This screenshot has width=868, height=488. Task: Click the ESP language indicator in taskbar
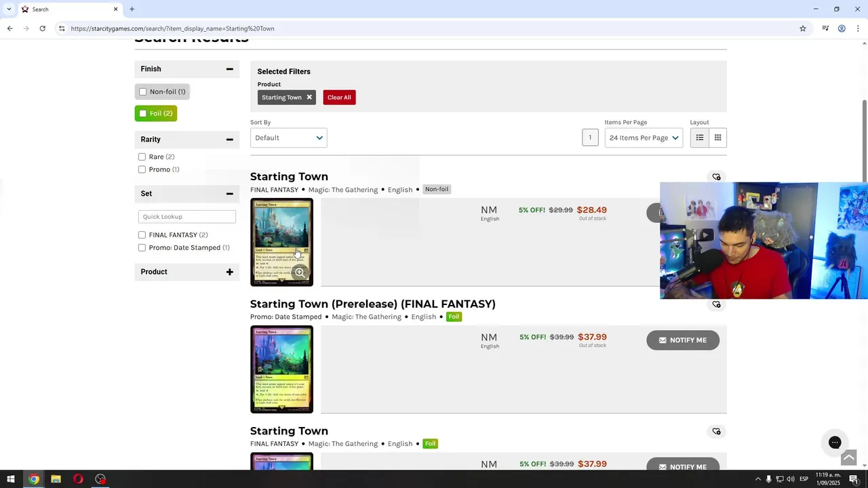804,479
